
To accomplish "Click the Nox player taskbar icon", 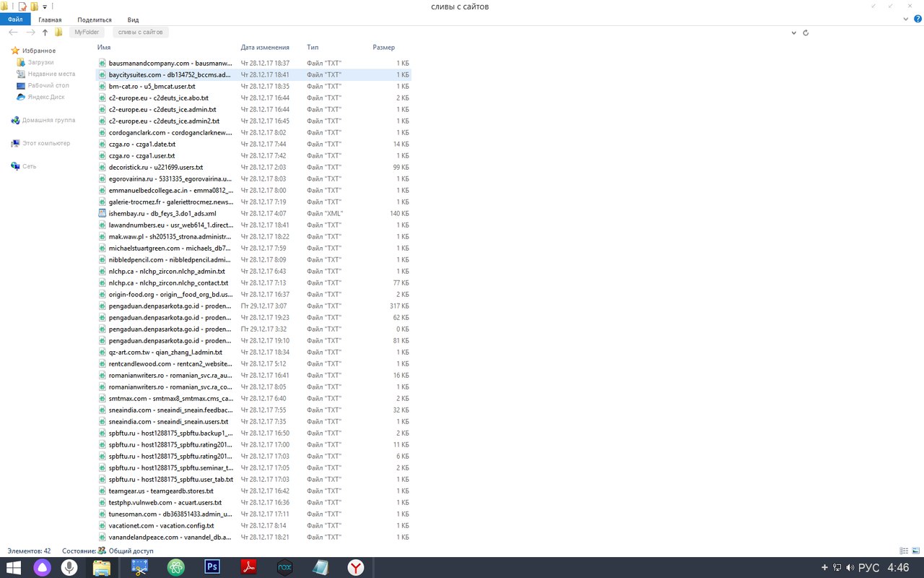I will tap(284, 567).
